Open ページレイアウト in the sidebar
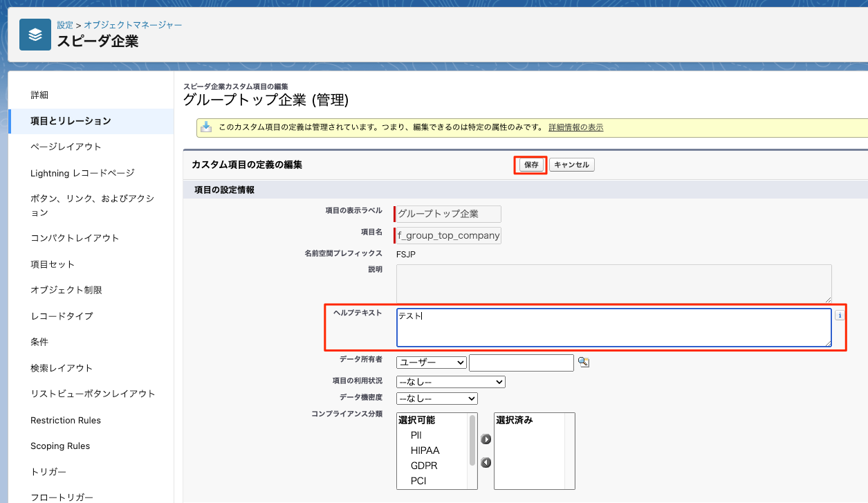This screenshot has height=503, width=868. [66, 147]
